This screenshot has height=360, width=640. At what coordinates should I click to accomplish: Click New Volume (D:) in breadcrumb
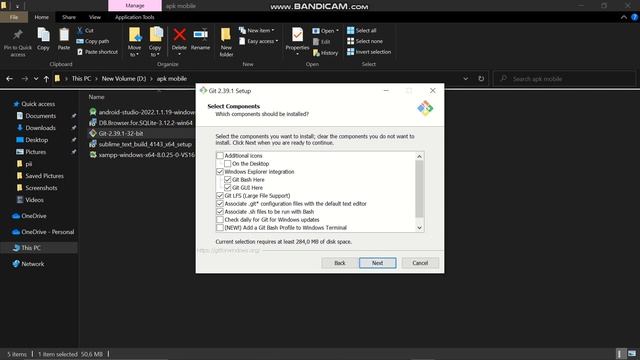pos(124,79)
